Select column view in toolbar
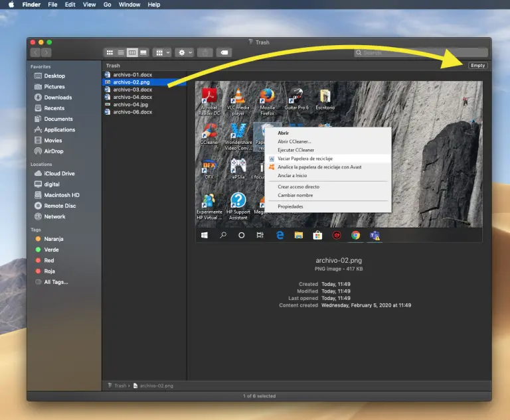The image size is (510, 420). click(132, 52)
